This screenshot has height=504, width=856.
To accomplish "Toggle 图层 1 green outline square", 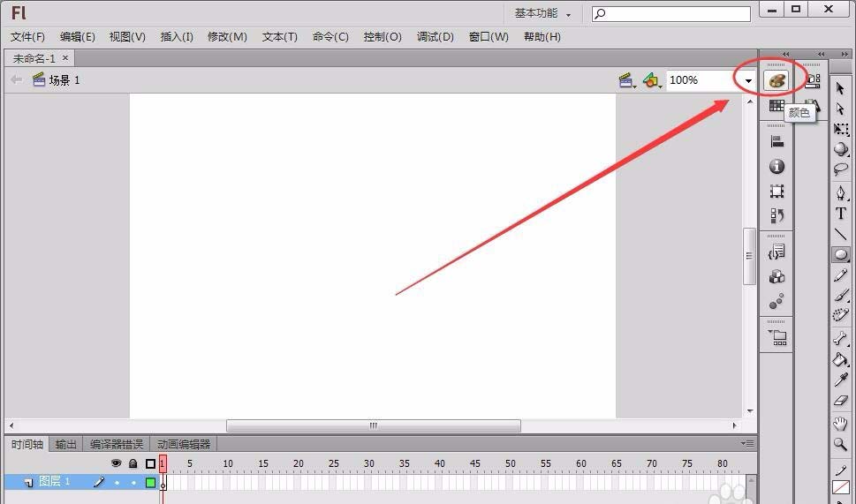I will coord(151,482).
